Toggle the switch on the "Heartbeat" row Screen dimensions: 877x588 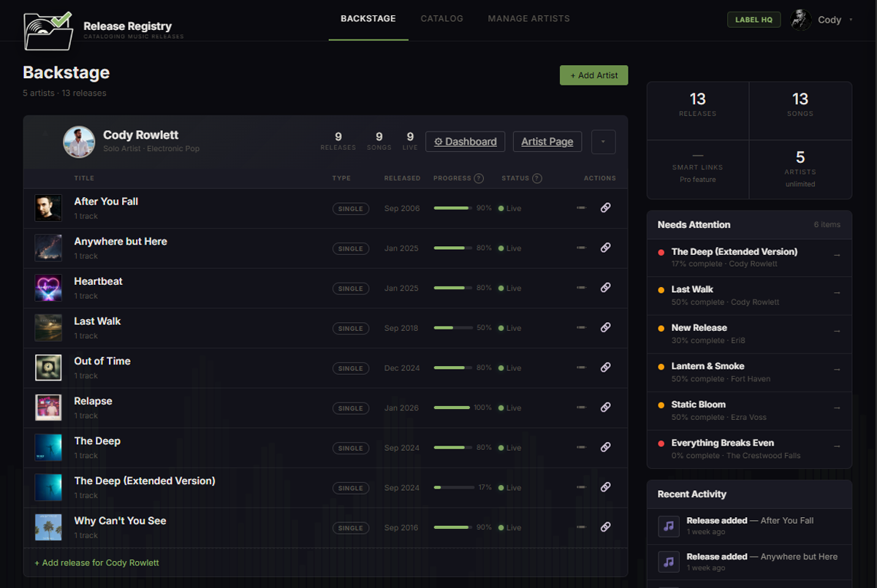coord(581,286)
